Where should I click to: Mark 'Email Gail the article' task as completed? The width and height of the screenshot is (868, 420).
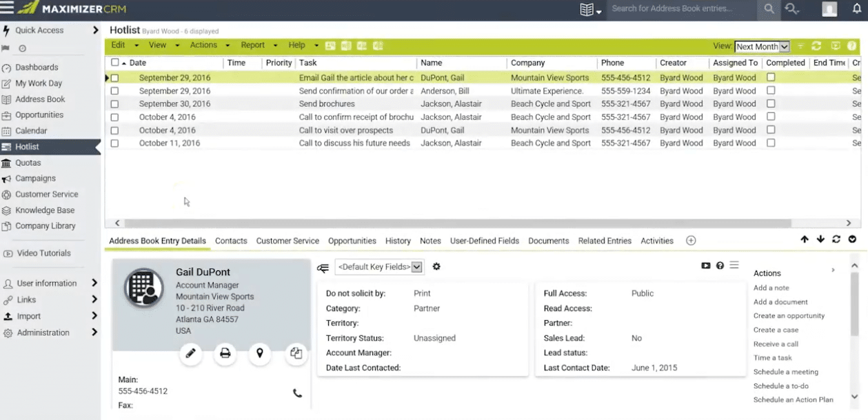pyautogui.click(x=771, y=77)
